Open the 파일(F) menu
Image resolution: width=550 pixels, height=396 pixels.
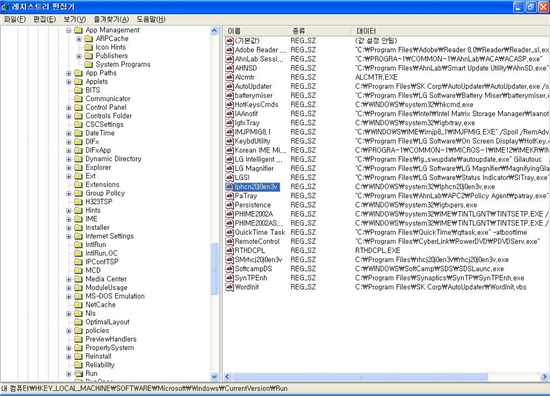[15, 19]
